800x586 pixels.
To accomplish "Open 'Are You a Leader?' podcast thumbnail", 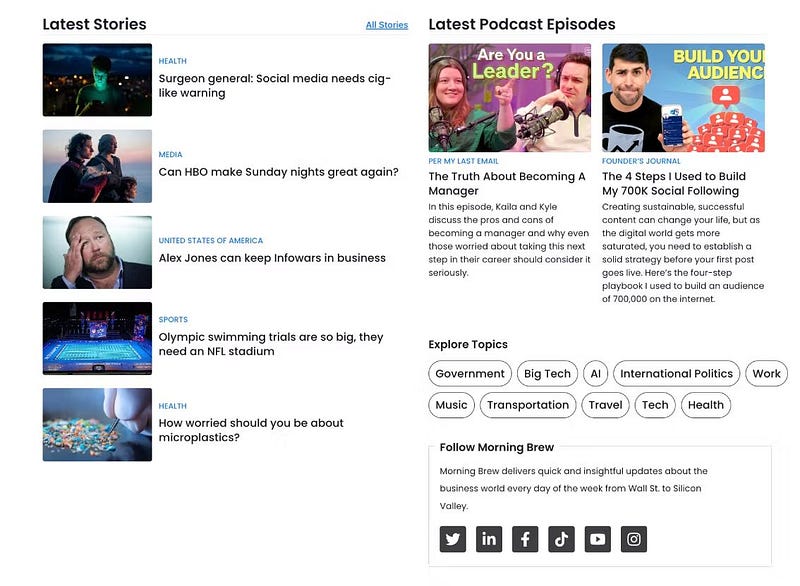I will click(x=510, y=97).
